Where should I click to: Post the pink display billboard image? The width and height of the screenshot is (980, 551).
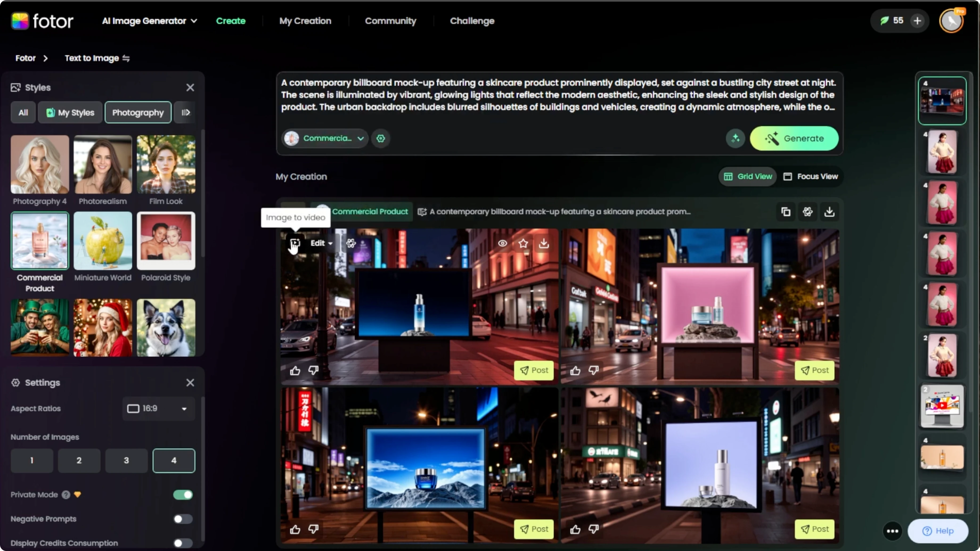(814, 370)
